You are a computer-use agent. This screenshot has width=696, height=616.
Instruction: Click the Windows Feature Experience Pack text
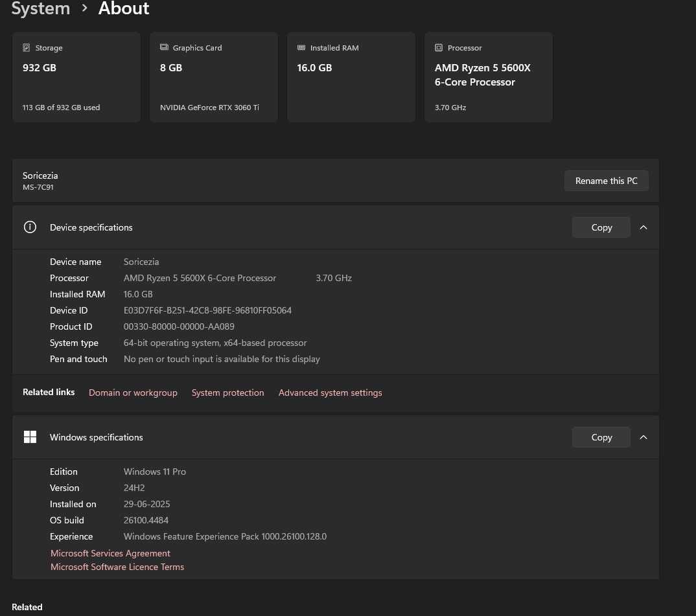click(225, 536)
